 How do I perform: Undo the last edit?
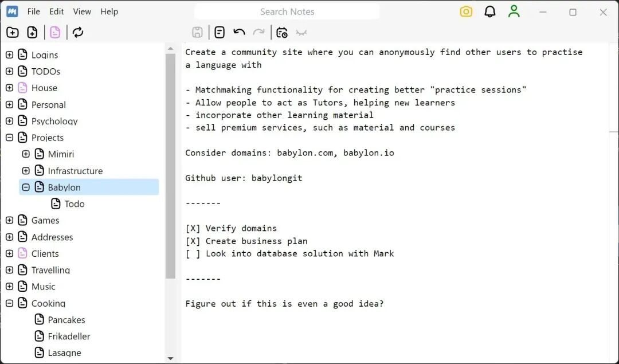point(239,32)
